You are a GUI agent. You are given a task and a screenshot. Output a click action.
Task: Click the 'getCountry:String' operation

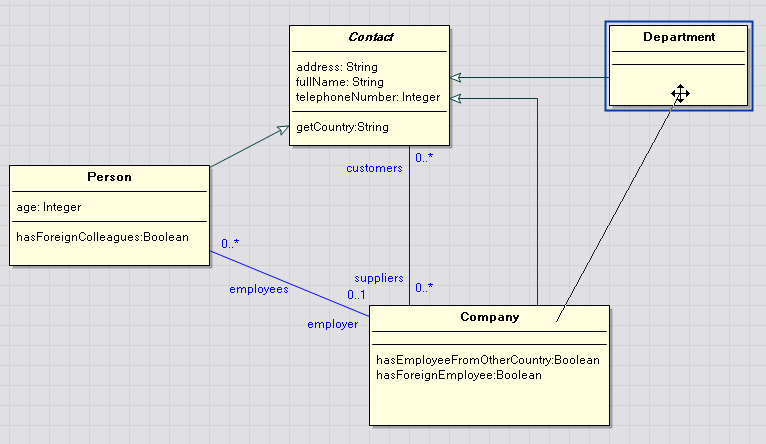pos(342,127)
